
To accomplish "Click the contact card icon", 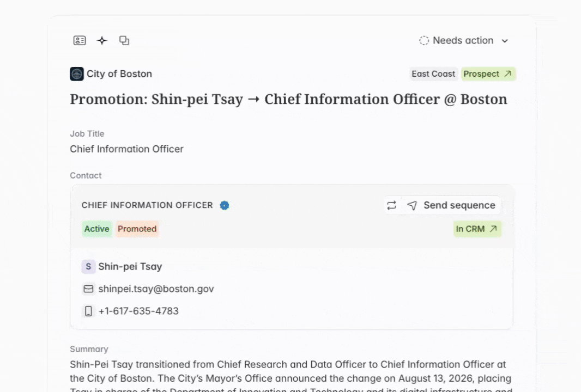I will coord(80,40).
